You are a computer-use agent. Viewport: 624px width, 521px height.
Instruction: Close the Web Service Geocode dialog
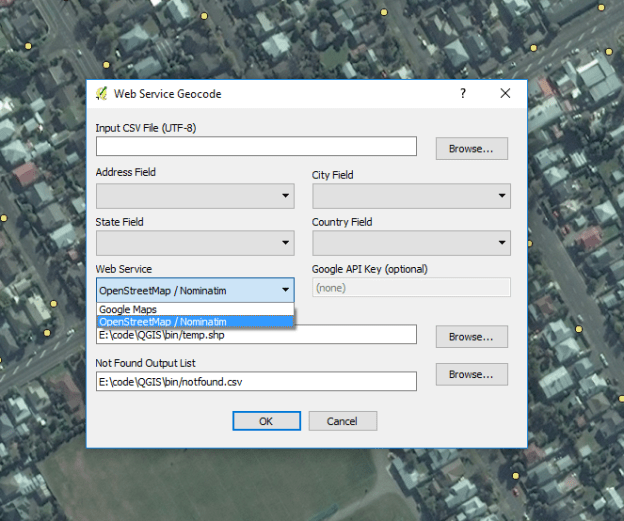point(505,94)
